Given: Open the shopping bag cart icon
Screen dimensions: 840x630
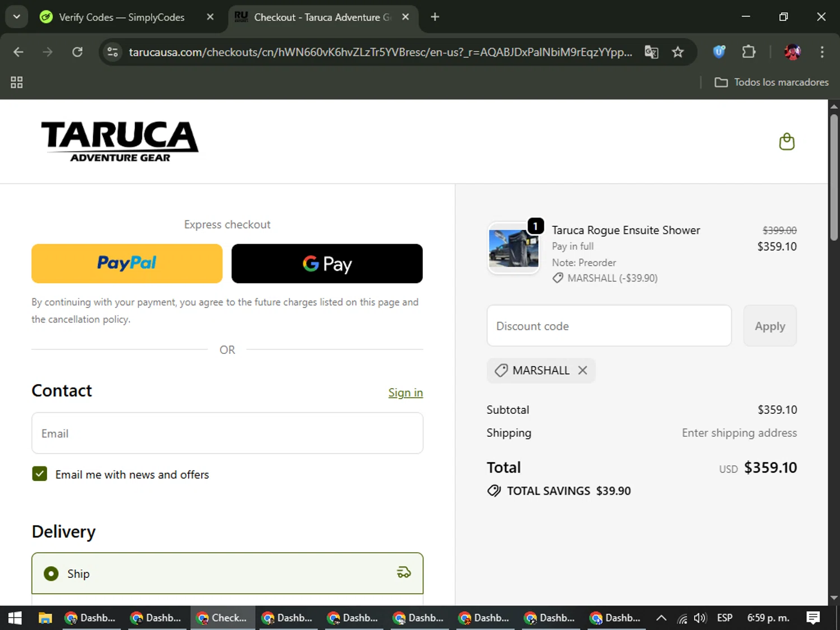Looking at the screenshot, I should pos(787,142).
